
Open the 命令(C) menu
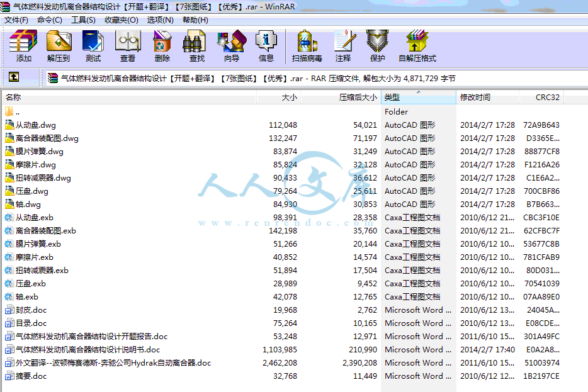click(x=50, y=20)
